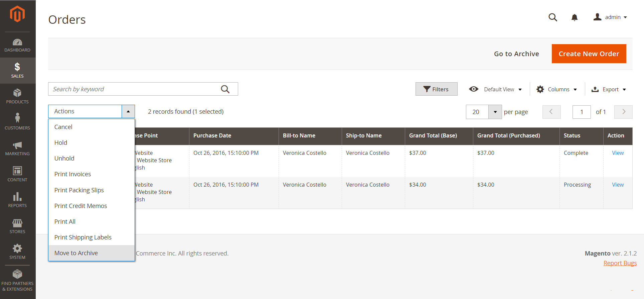Sort by Status column header
This screenshot has height=299, width=644.
(582, 136)
